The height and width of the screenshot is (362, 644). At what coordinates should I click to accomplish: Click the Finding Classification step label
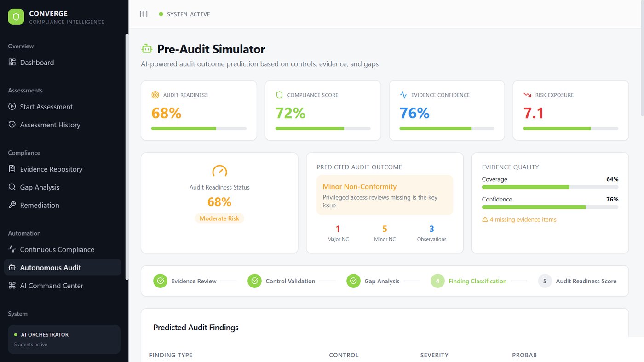click(477, 281)
